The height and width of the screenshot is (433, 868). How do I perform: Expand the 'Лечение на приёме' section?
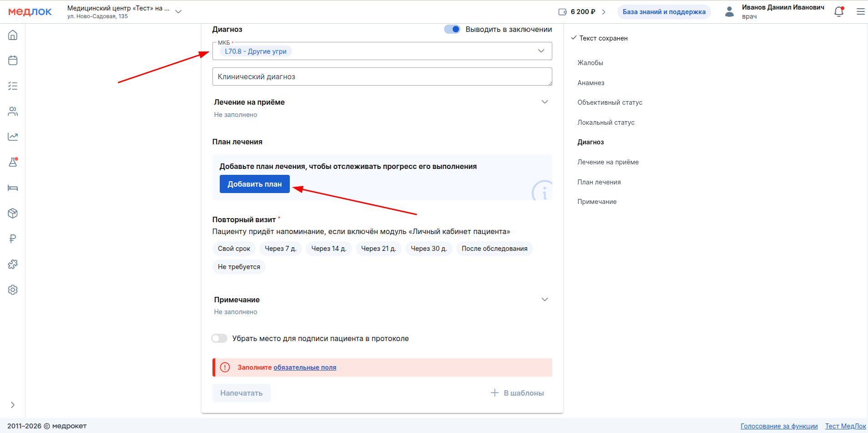545,102
